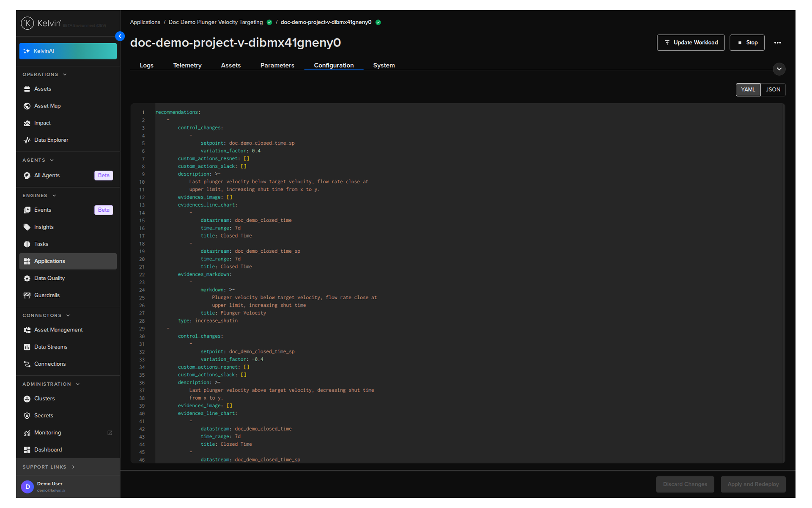Open Connections icon in Connectors
Screen dimensions: 812x508
(27, 364)
